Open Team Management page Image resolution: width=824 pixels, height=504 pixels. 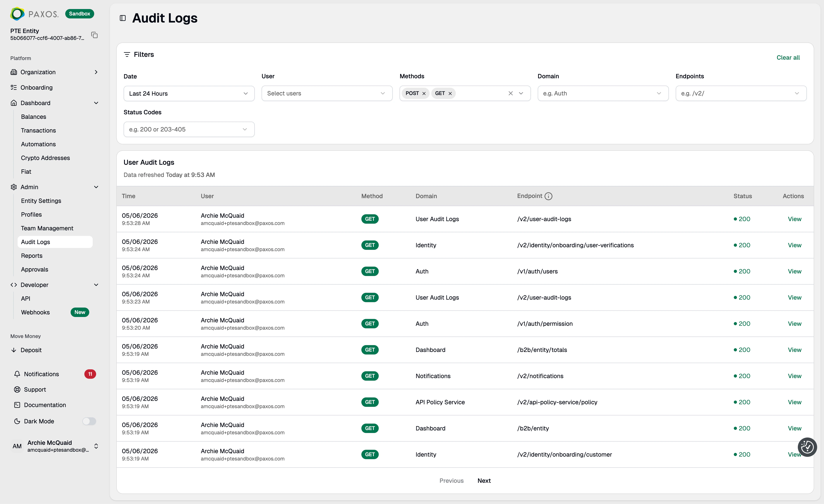47,228
